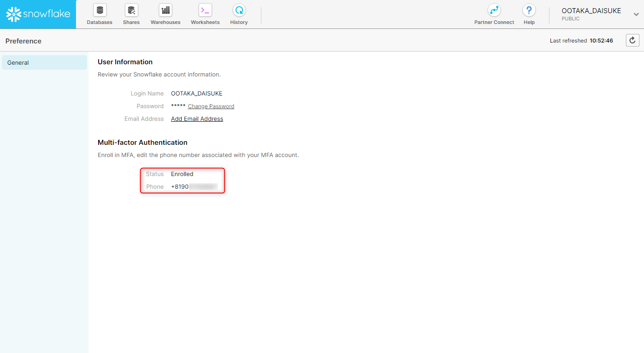Select the General preferences tab

[18, 62]
